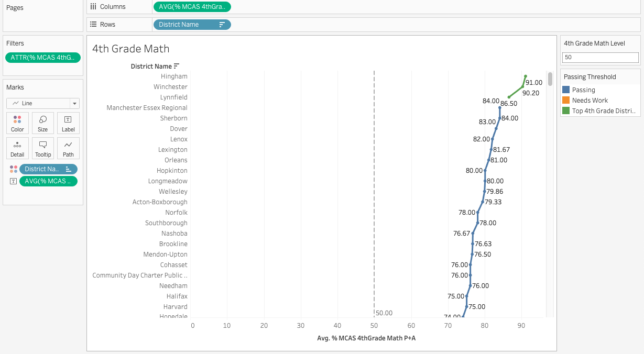Open the Label marks card
The width and height of the screenshot is (644, 354).
68,123
